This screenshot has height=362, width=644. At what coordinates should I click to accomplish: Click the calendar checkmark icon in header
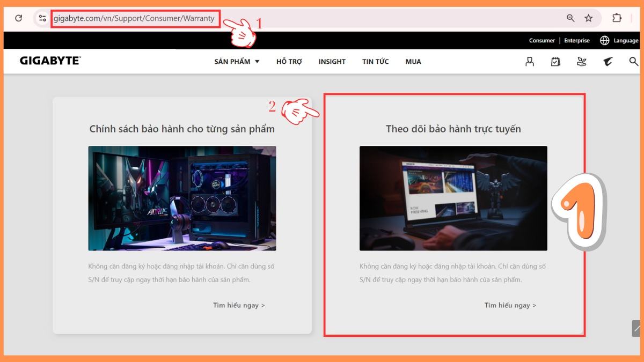pyautogui.click(x=555, y=62)
